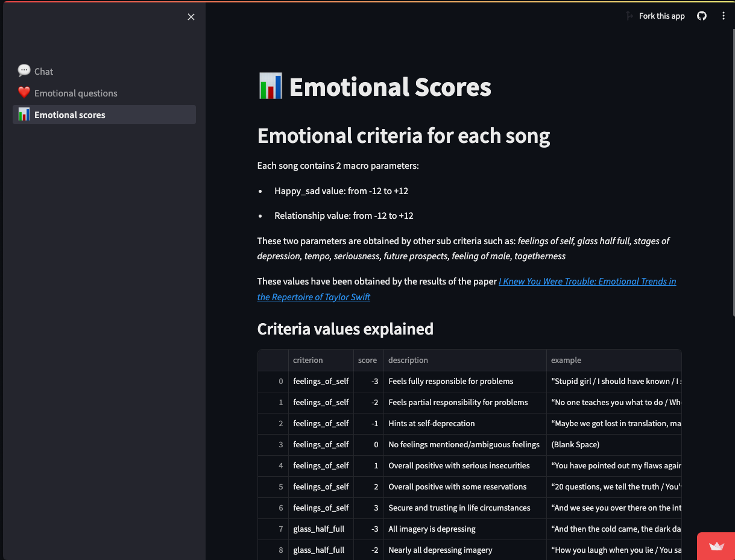This screenshot has width=735, height=560.
Task: Click the speech bubble Chat icon
Action: [x=24, y=71]
